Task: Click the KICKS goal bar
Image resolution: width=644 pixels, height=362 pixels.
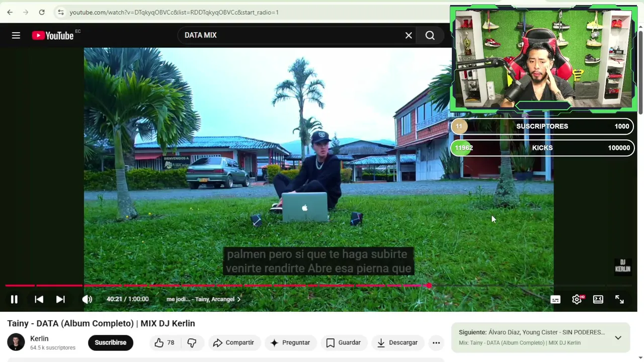Action: [542, 148]
